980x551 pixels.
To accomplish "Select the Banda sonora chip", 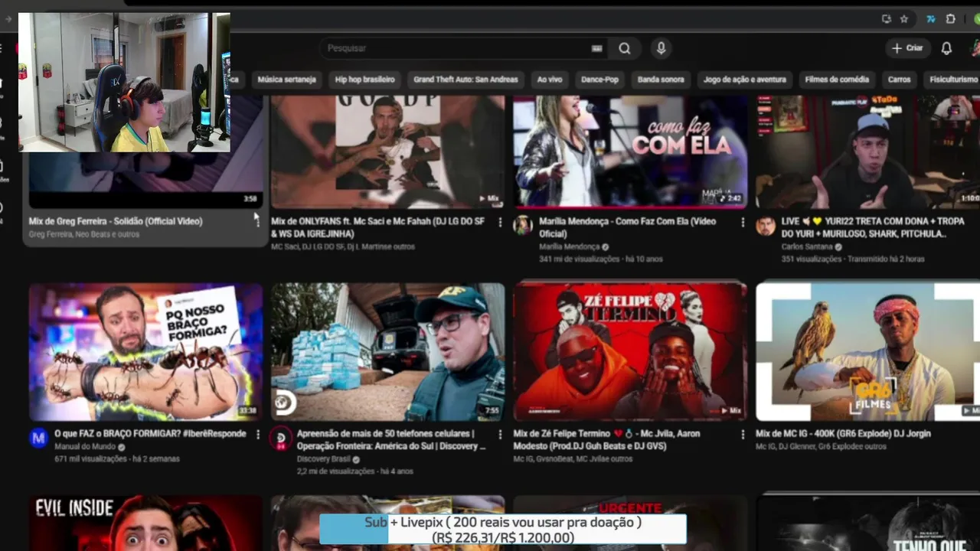I will pos(661,80).
